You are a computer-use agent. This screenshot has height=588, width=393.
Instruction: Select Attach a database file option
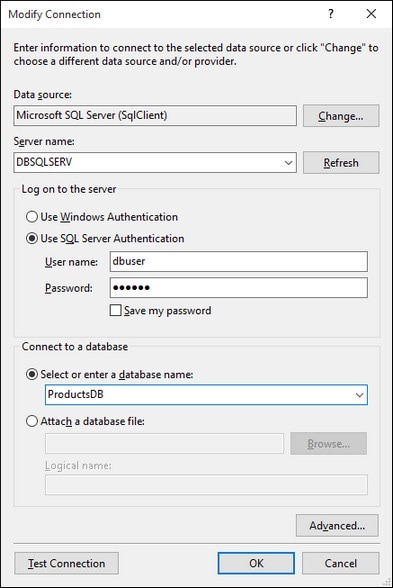tap(32, 421)
